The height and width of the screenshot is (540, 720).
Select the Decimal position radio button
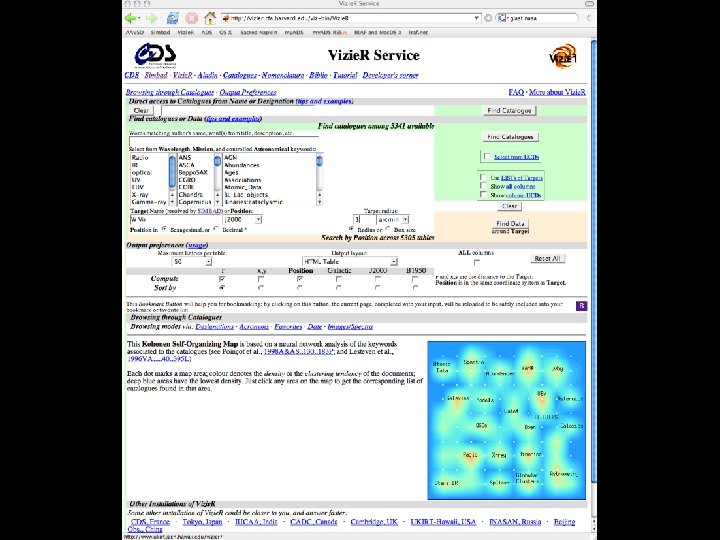216,229
